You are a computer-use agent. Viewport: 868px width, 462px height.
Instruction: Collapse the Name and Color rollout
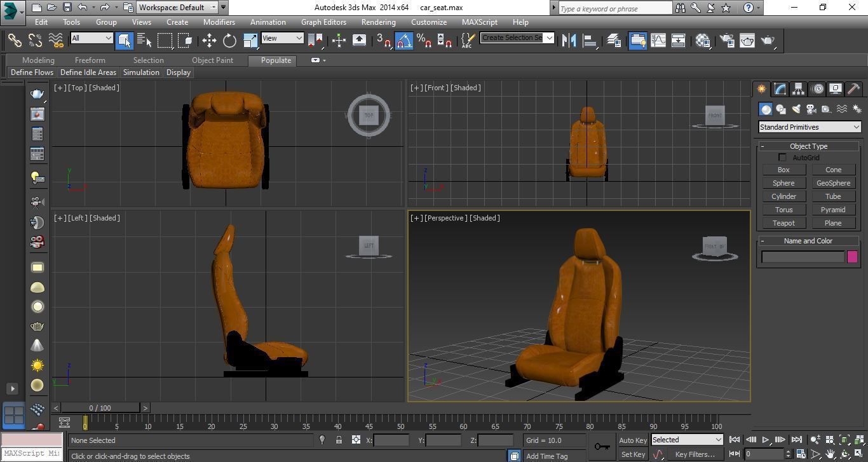coord(808,241)
